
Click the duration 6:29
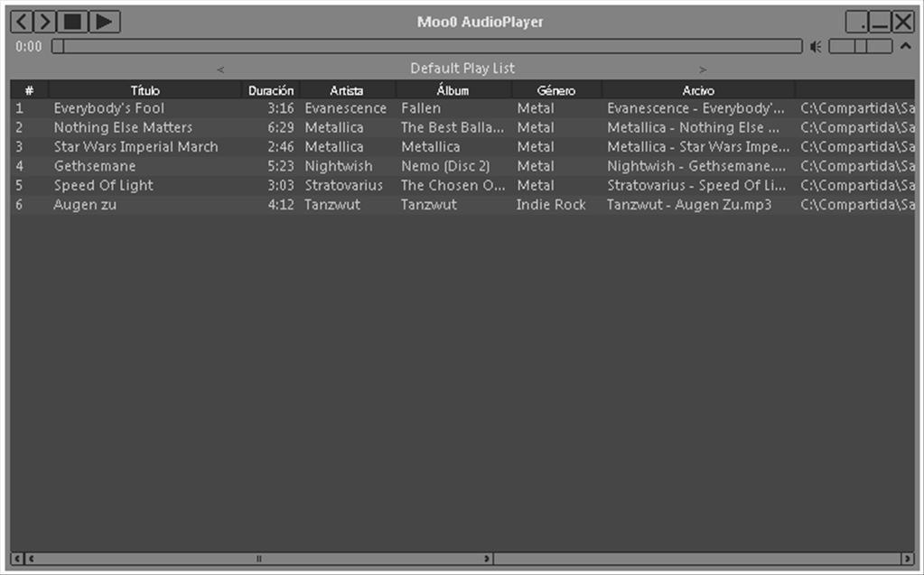(x=281, y=128)
